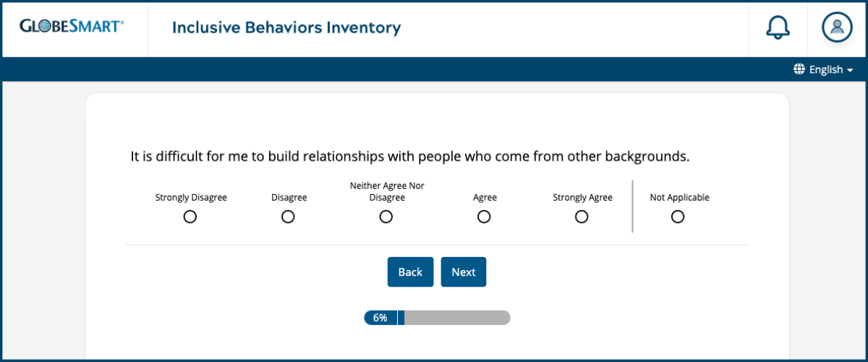Select the Strongly Disagree radio button
Screen dimensions: 868x362
pyautogui.click(x=190, y=216)
